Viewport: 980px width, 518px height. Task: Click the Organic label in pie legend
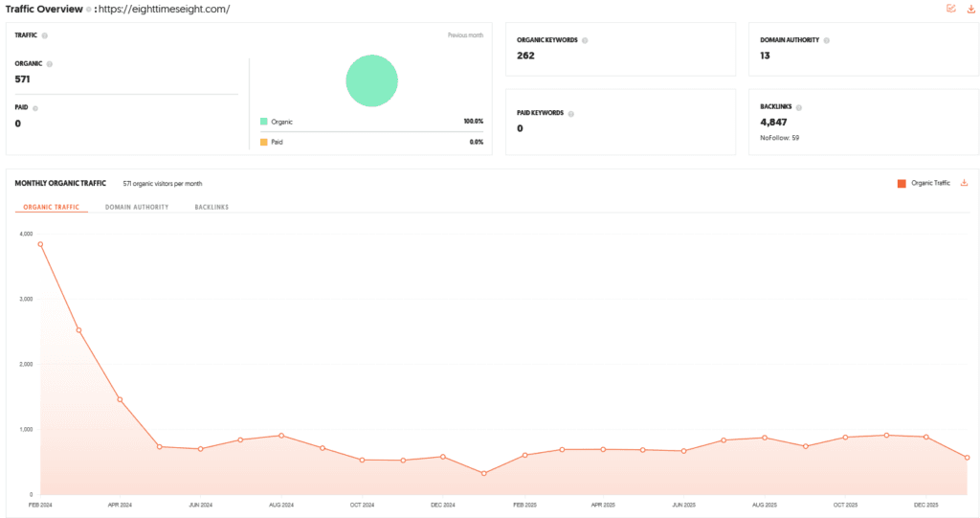click(282, 122)
